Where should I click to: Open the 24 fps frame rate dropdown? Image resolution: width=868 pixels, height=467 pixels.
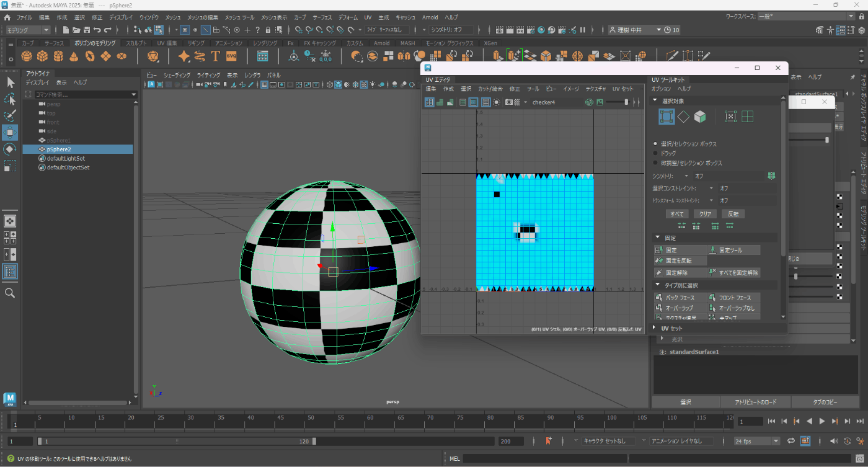tap(756, 441)
